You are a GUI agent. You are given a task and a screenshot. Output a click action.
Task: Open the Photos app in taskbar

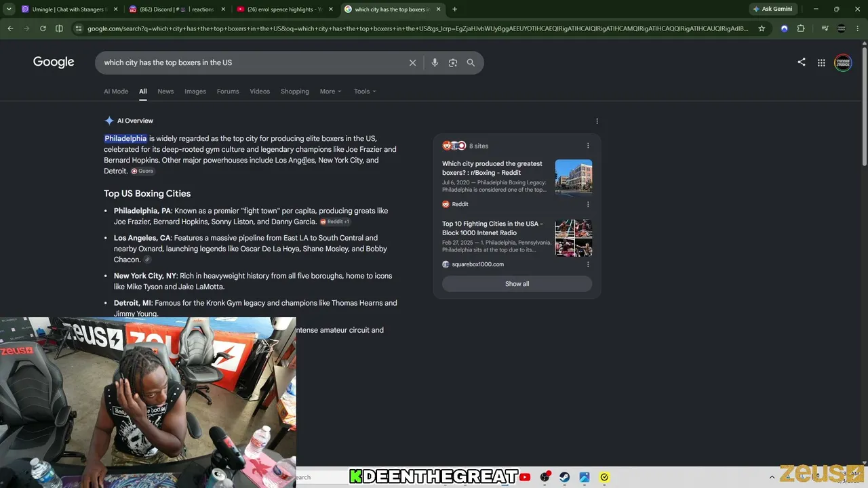pos(585,477)
